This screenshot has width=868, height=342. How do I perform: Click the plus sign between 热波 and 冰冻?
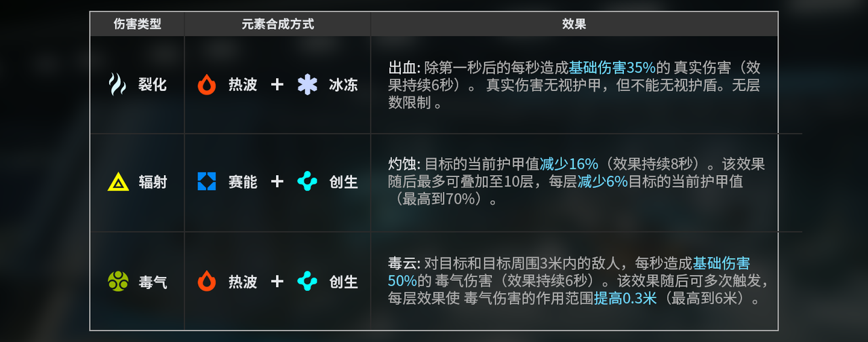coord(277,85)
